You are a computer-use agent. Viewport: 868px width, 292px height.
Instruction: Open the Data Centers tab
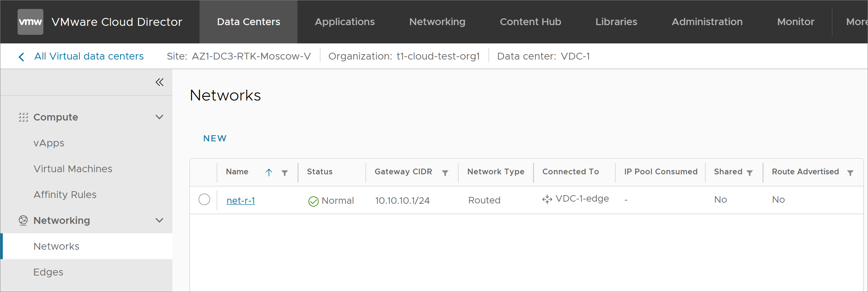pos(249,22)
